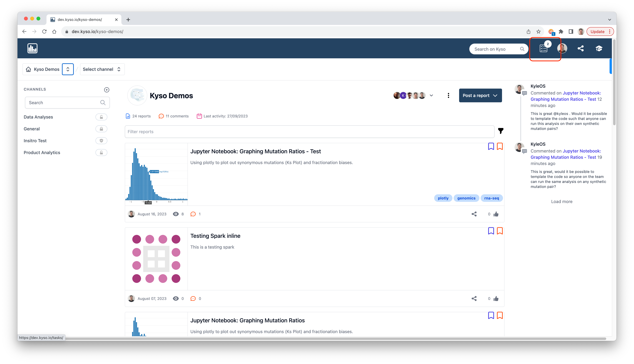Viewport: 634px width, 364px height.
Task: Open the General channel
Action: pos(32,129)
